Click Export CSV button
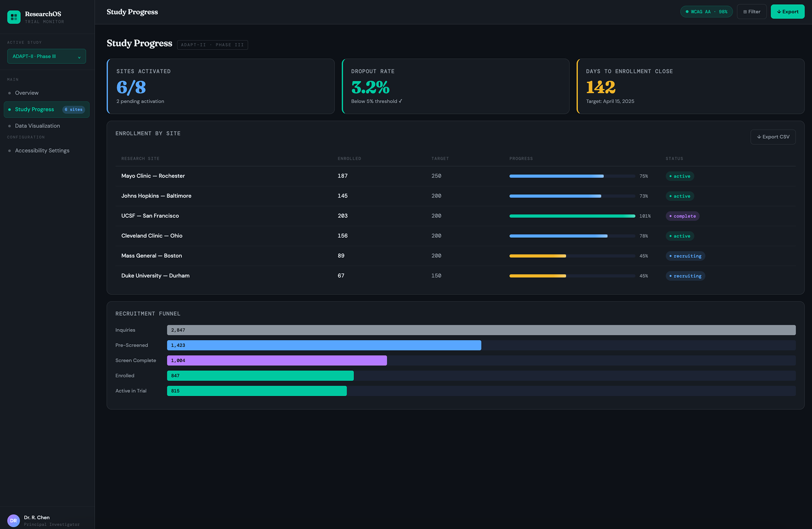Viewport: 812px width, 529px height. (x=773, y=137)
